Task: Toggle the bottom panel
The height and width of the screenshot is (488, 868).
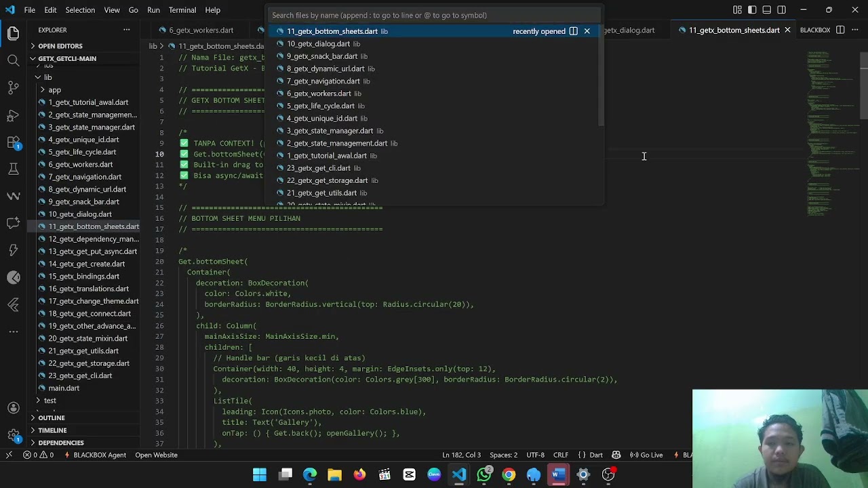Action: point(767,10)
